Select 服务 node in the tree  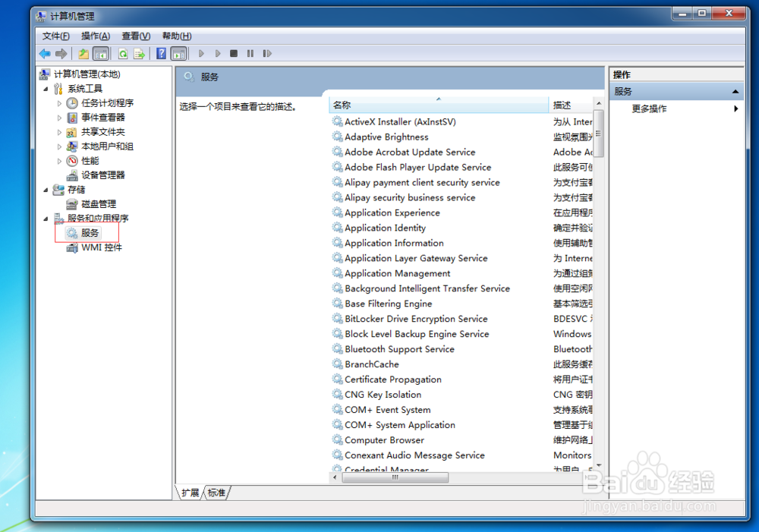(90, 233)
